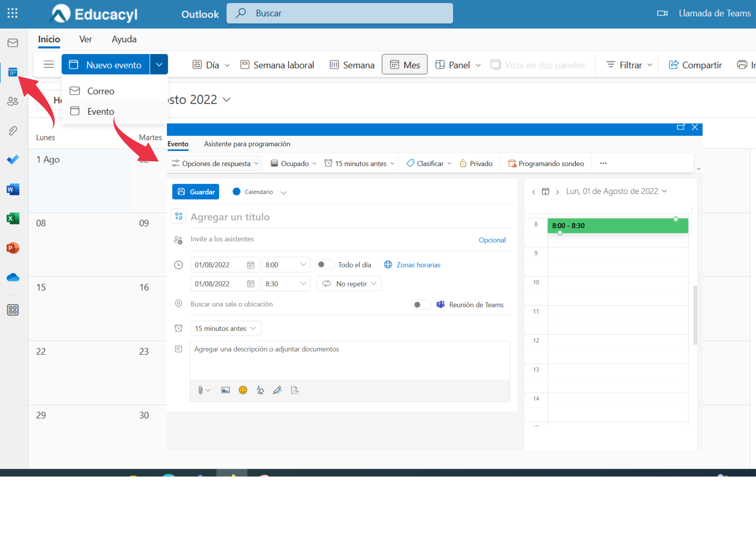Click the template/document icon in editor toolbar

click(x=295, y=390)
